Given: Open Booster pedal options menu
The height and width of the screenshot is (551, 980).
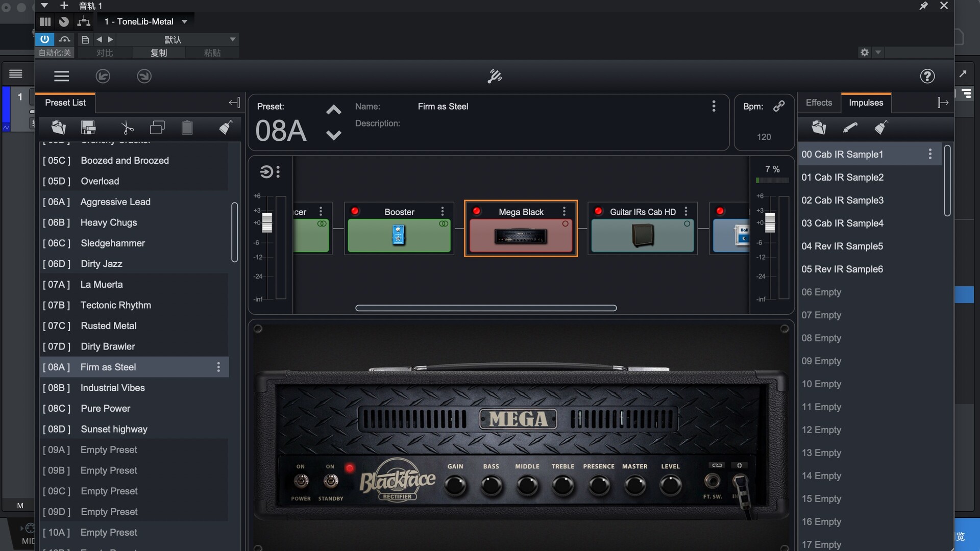Looking at the screenshot, I should (442, 211).
